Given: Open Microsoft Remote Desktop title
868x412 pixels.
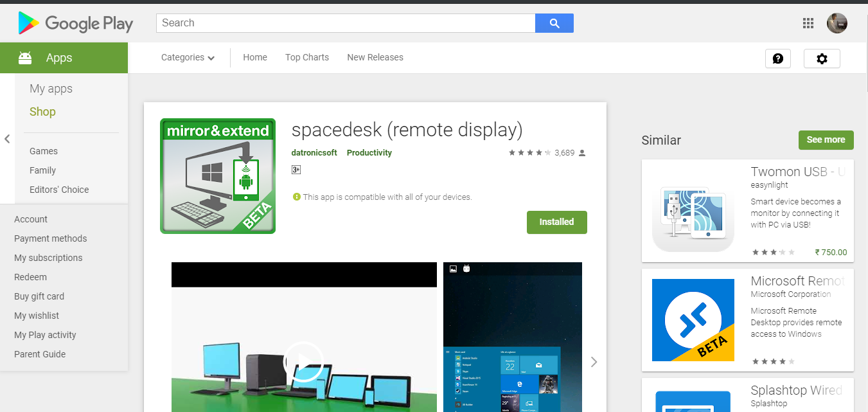Looking at the screenshot, I should [798, 281].
